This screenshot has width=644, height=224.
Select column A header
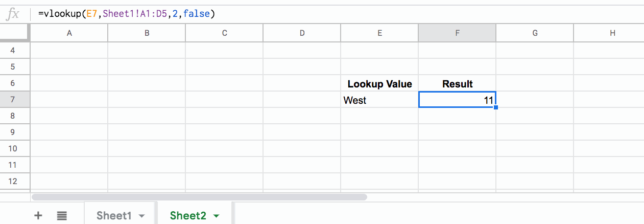pos(69,33)
